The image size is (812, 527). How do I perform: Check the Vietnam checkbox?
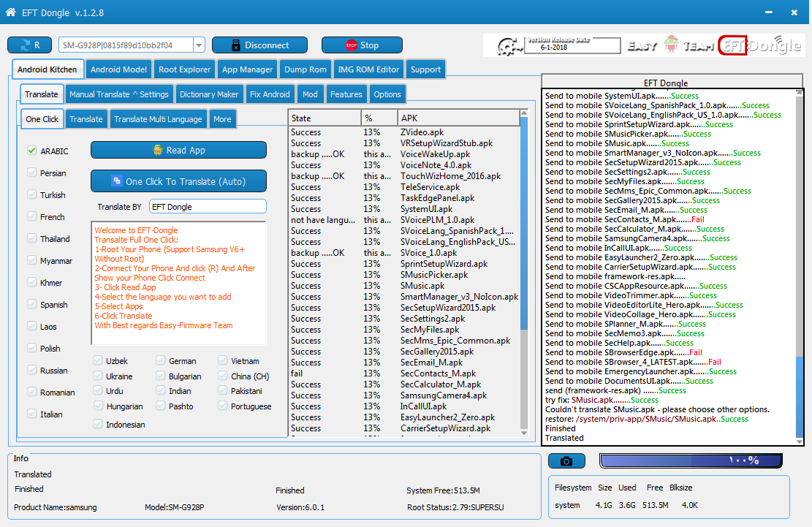[223, 360]
